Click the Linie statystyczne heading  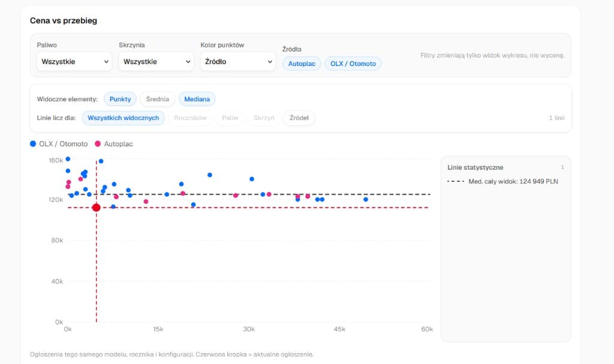click(475, 167)
